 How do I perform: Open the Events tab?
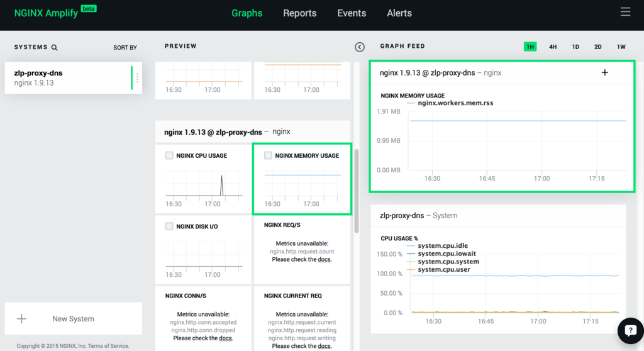[x=352, y=13]
